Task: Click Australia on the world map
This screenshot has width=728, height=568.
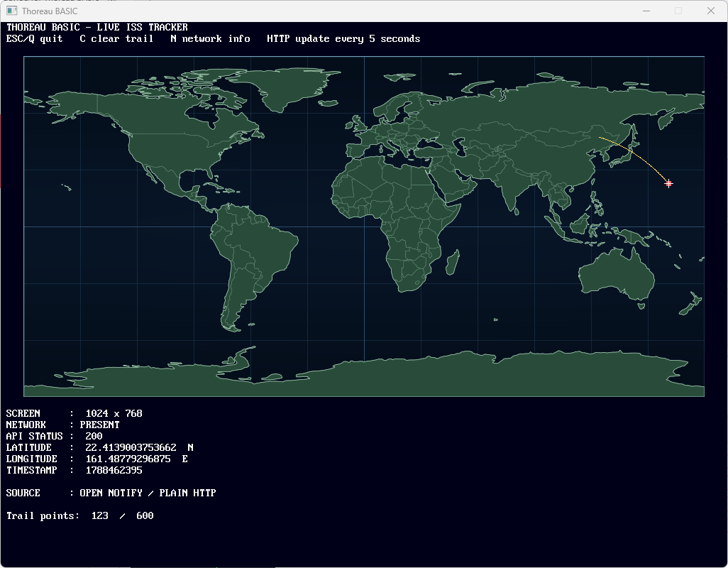Action: (616, 275)
